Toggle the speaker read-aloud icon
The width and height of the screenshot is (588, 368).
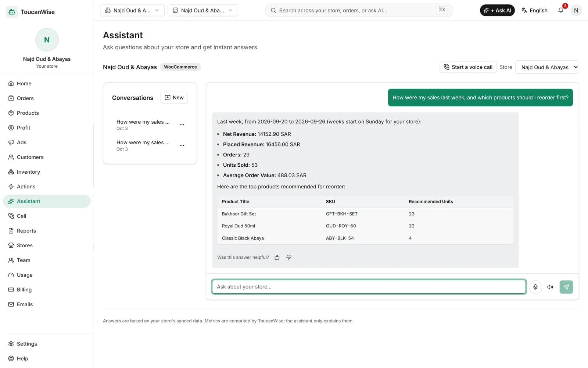pos(550,287)
